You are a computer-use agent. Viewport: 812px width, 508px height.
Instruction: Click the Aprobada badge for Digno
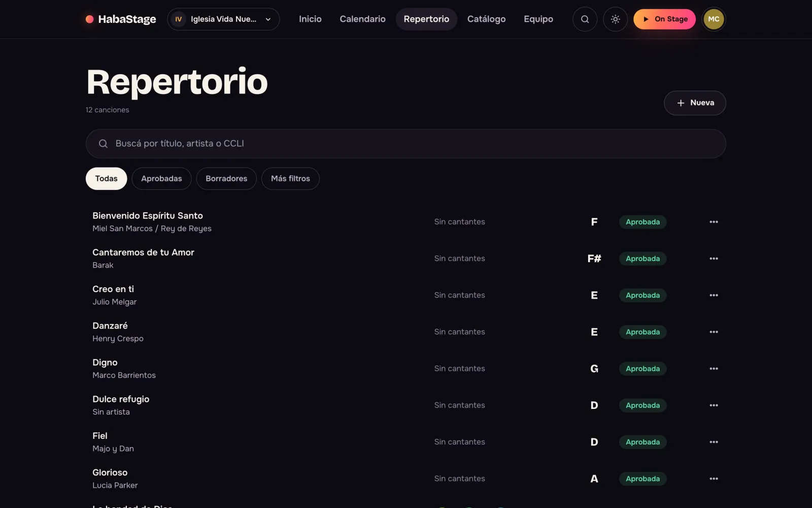[x=642, y=369]
